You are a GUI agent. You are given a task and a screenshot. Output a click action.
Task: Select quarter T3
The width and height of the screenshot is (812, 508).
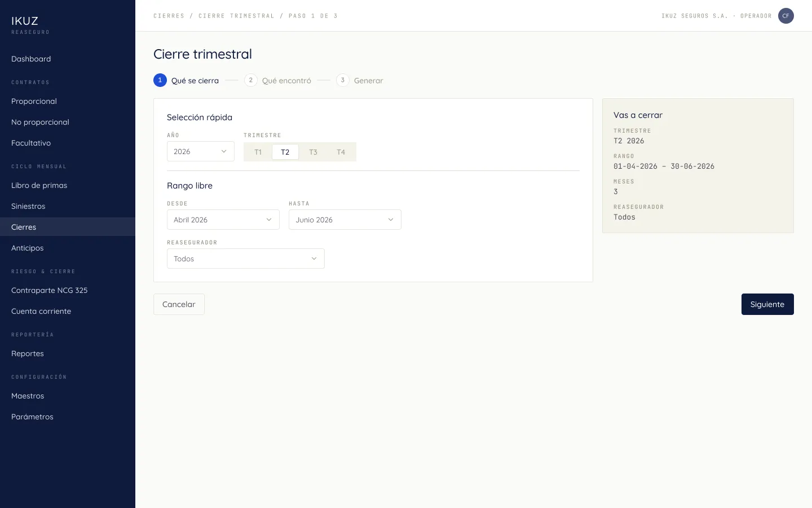(314, 152)
